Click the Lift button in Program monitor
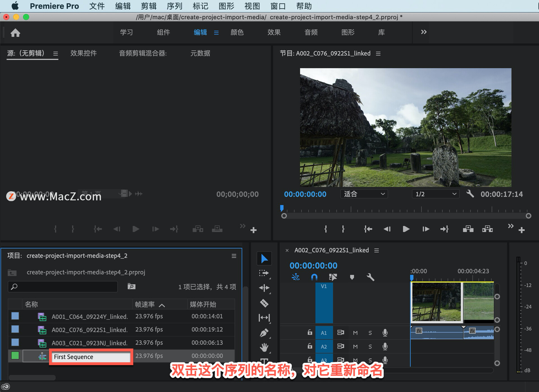The height and width of the screenshot is (392, 539). pos(468,229)
